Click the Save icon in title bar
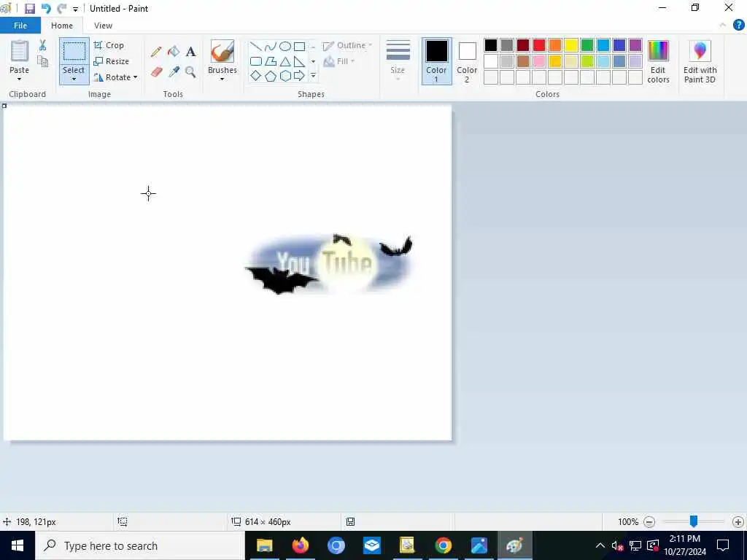This screenshot has width=747, height=560. (30, 9)
